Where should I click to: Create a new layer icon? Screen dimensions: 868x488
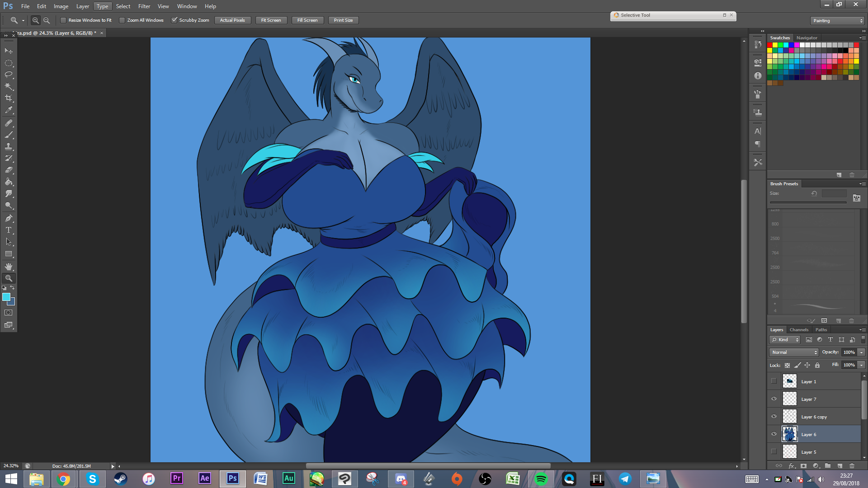click(840, 465)
